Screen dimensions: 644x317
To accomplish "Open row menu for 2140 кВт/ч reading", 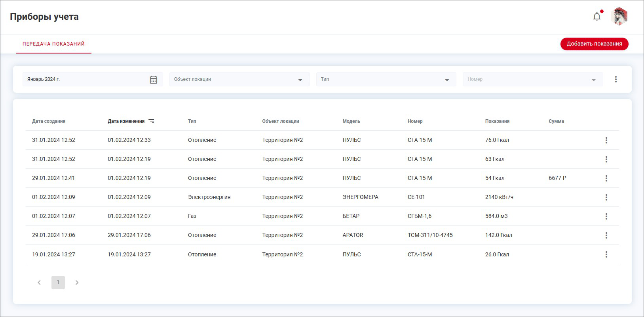I will pyautogui.click(x=606, y=197).
